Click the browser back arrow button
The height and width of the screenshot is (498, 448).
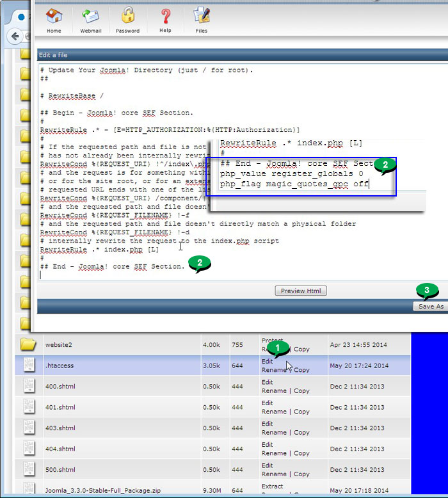(x=15, y=36)
